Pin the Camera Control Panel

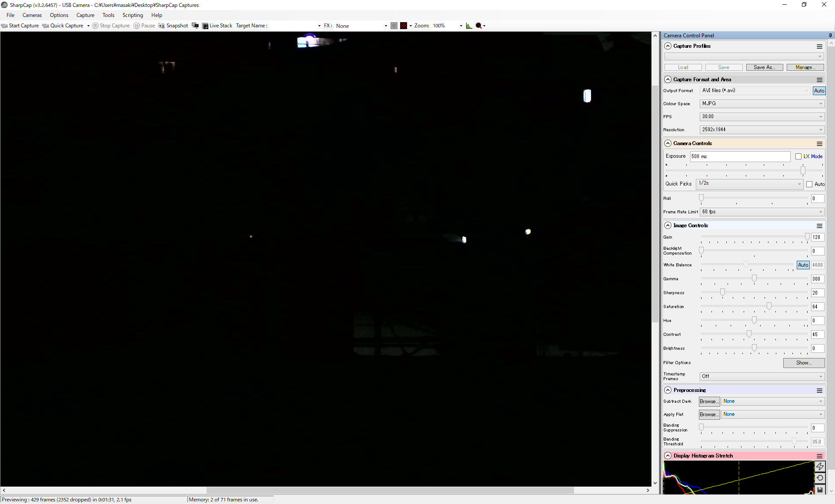pos(830,36)
